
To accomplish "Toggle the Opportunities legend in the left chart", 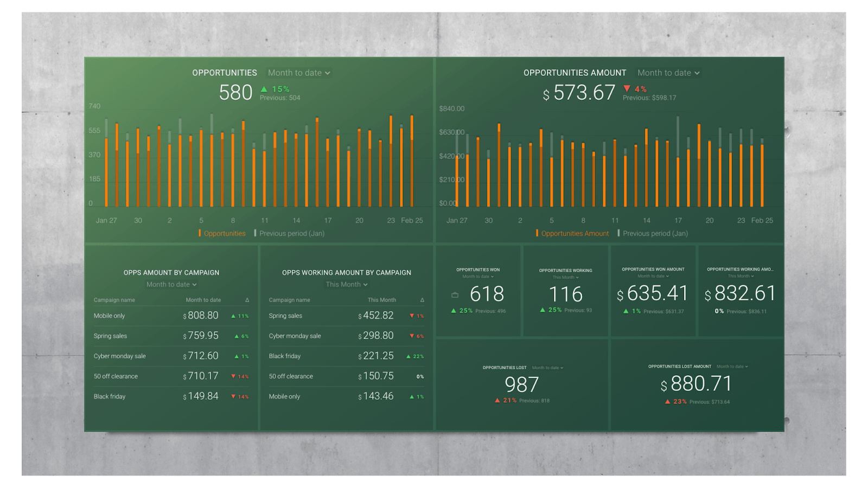I will tap(222, 233).
